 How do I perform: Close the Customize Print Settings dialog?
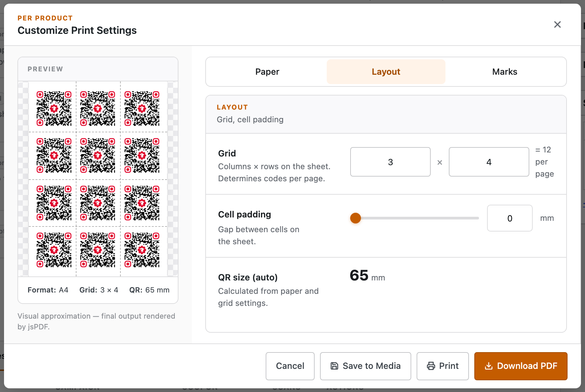557,24
